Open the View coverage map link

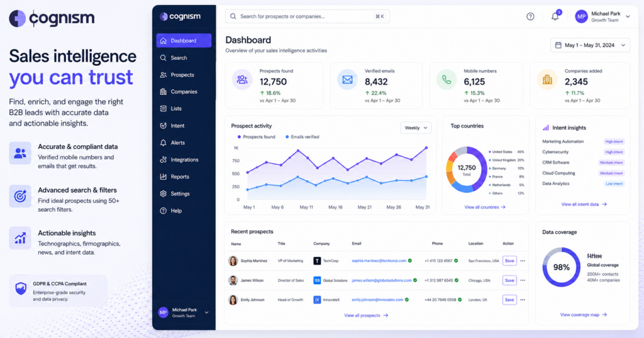coord(583,315)
